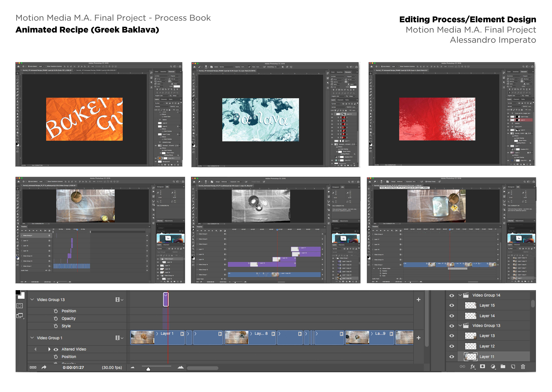Viewport: 552px width, 392px height.
Task: Click the new group folder icon
Action: click(x=503, y=367)
